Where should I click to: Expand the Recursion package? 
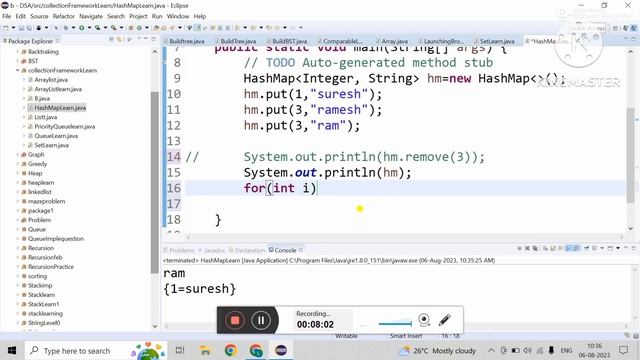coord(18,248)
